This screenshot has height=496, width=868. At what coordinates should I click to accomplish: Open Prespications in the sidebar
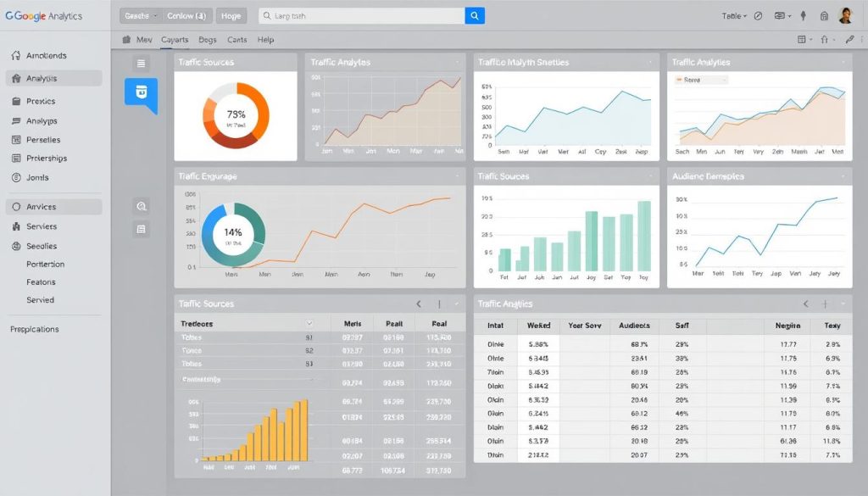click(x=34, y=329)
